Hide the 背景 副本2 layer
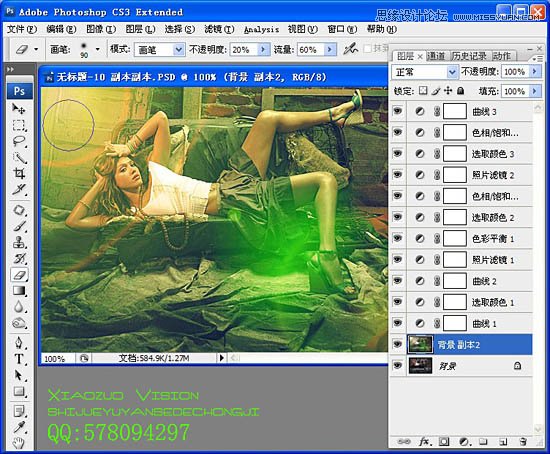Image resolution: width=550 pixels, height=454 pixels. pyautogui.click(x=397, y=344)
